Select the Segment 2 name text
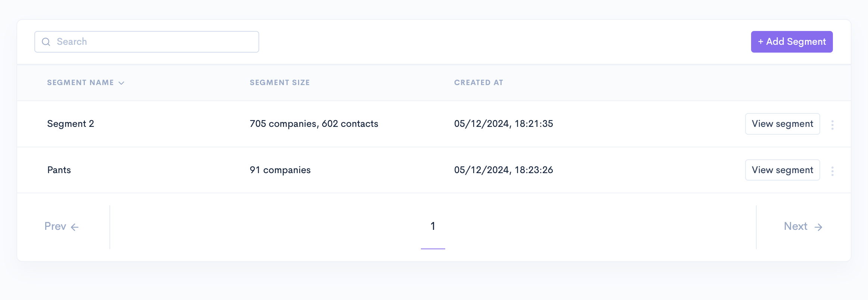 tap(71, 124)
